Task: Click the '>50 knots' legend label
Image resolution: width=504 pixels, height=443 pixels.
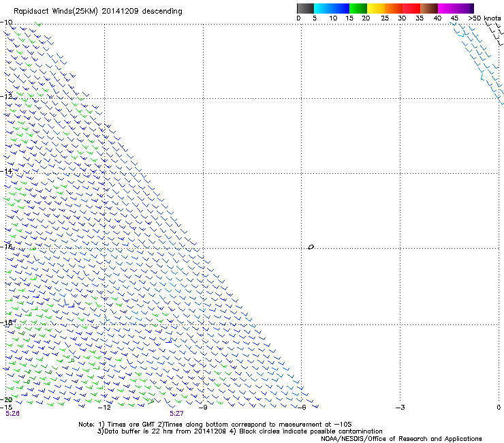Action: (x=484, y=18)
